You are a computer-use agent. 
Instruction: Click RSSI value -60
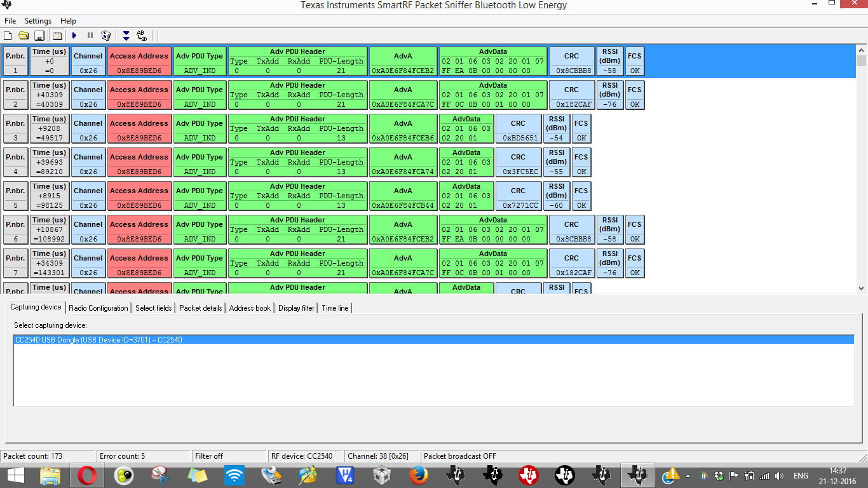(x=557, y=205)
